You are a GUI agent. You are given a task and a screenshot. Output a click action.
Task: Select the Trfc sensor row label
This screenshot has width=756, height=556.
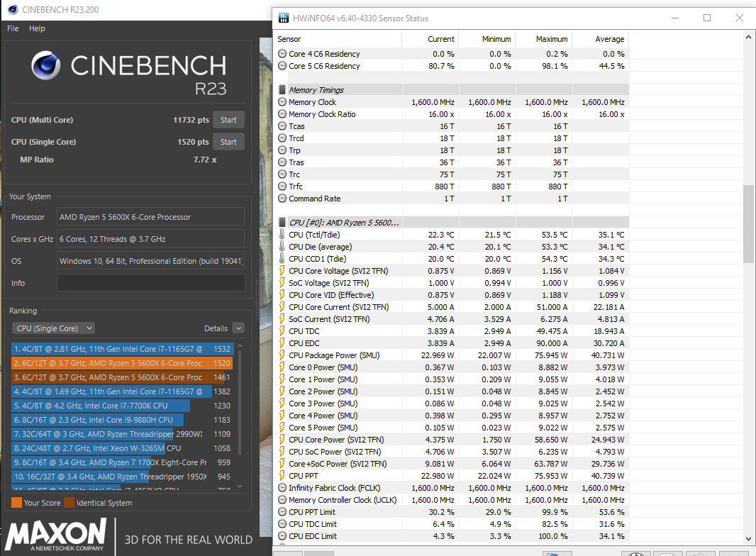coord(296,186)
